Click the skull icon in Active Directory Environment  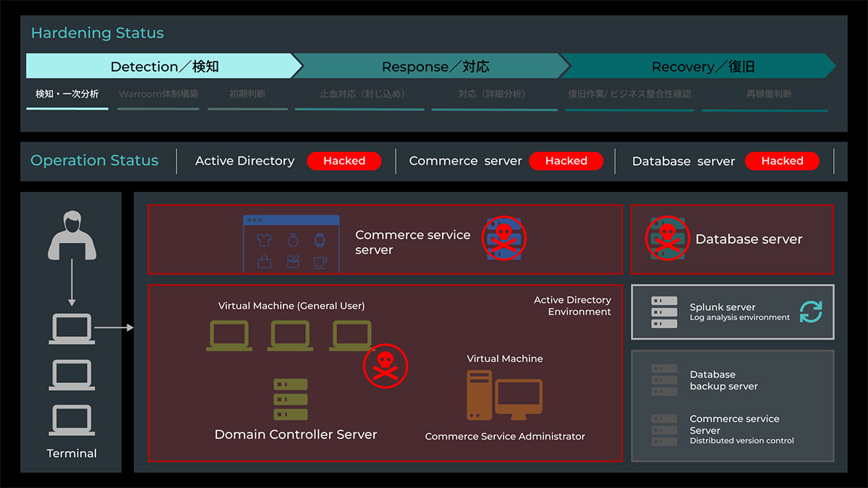pyautogui.click(x=385, y=367)
